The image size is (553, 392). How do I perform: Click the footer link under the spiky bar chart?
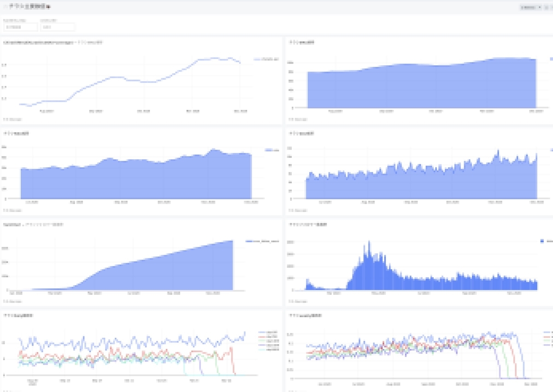pyautogui.click(x=298, y=301)
